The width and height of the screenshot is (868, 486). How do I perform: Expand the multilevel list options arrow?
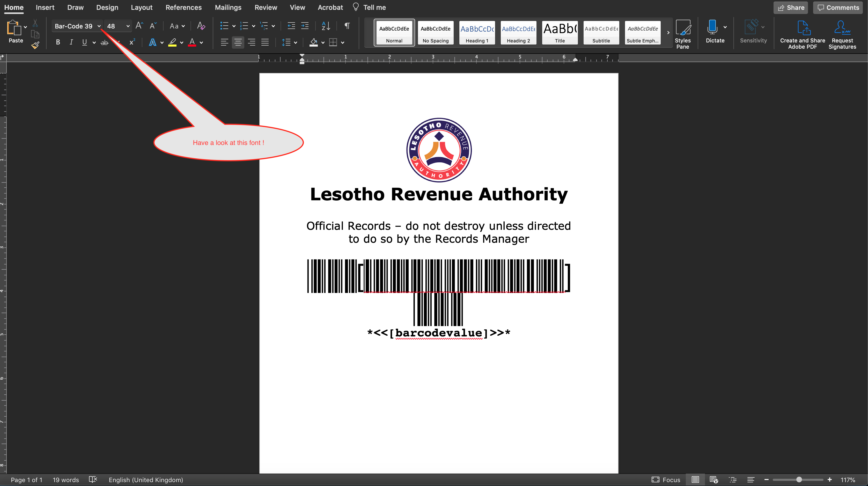click(x=273, y=26)
